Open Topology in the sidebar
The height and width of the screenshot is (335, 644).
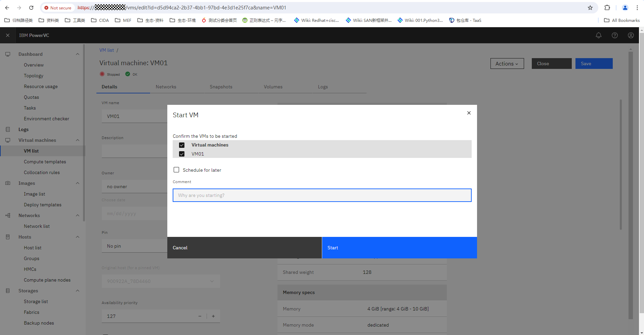tap(34, 76)
